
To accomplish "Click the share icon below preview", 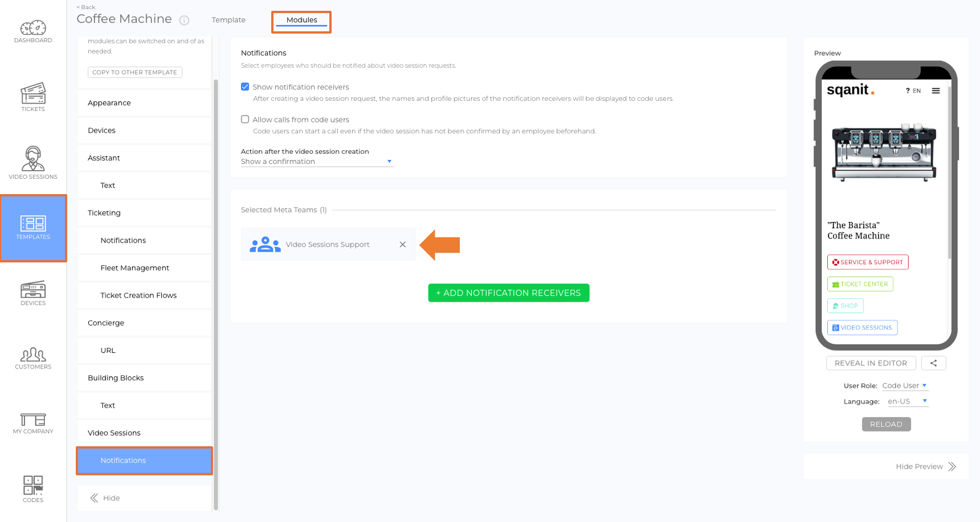I will coord(933,363).
